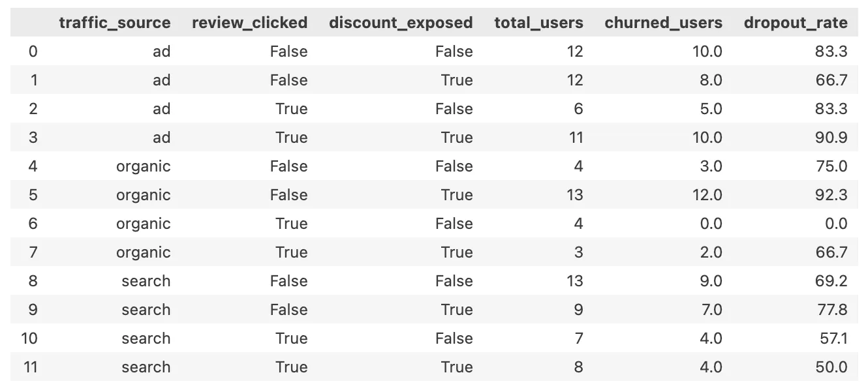Viewport: 868px width, 390px height.
Task: Click row index 11
Action: [x=31, y=367]
